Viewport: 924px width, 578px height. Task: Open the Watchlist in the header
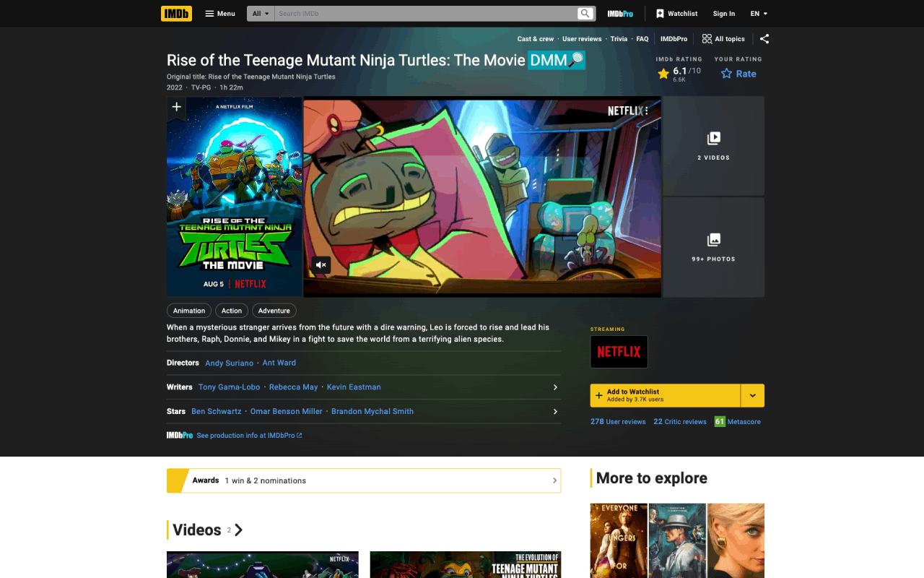pos(676,14)
